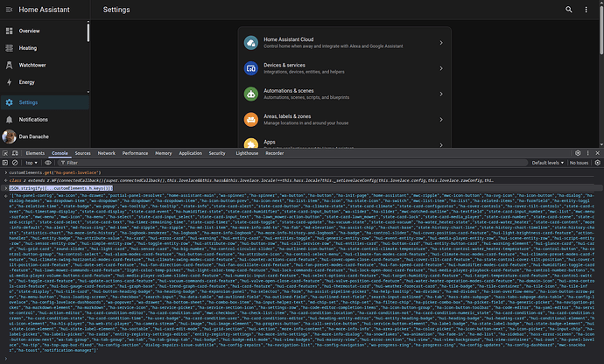Switch to the Console tab
604x364 pixels.
click(x=60, y=153)
